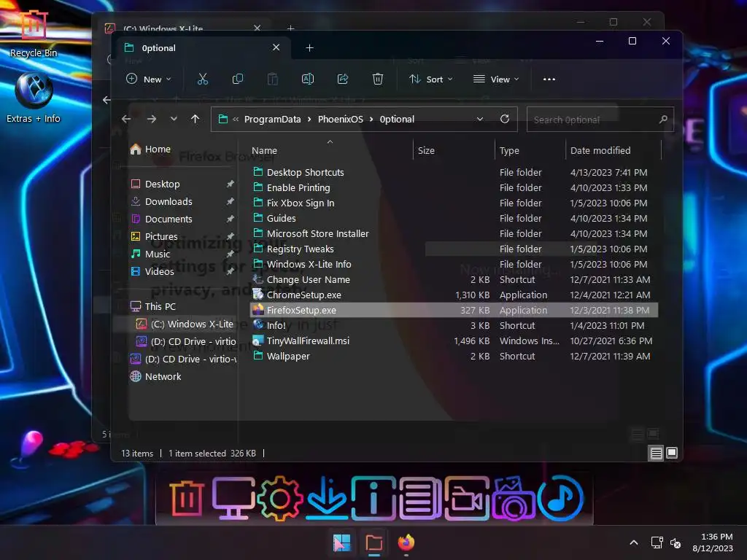Add a new Explorer tab
Image resolution: width=747 pixels, height=560 pixels.
click(x=309, y=47)
